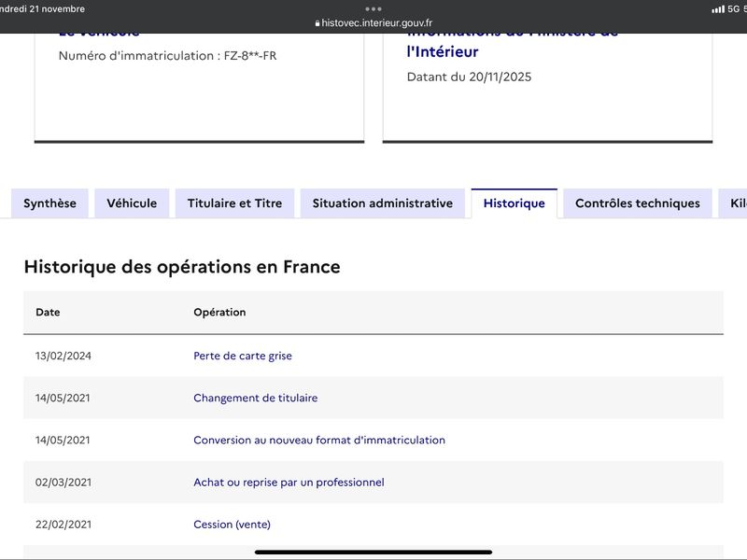747x560 pixels.
Task: Tap the cellular signal bars icon
Action: [x=717, y=9]
